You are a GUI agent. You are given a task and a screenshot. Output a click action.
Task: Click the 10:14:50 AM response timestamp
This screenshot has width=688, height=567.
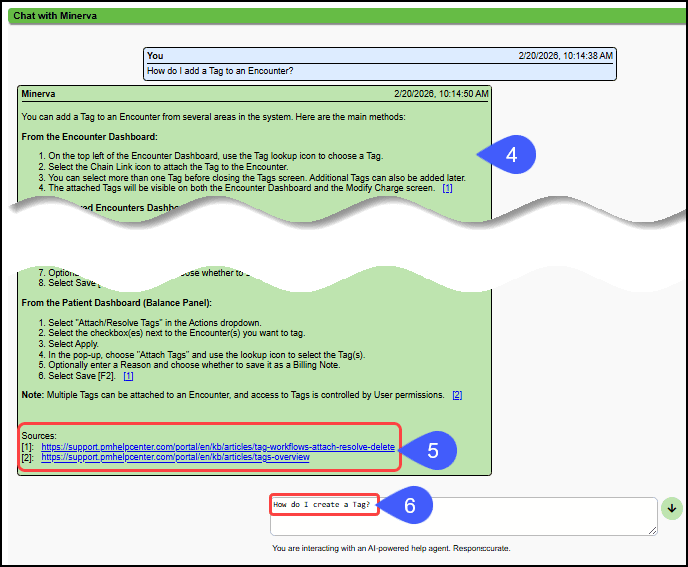(441, 93)
